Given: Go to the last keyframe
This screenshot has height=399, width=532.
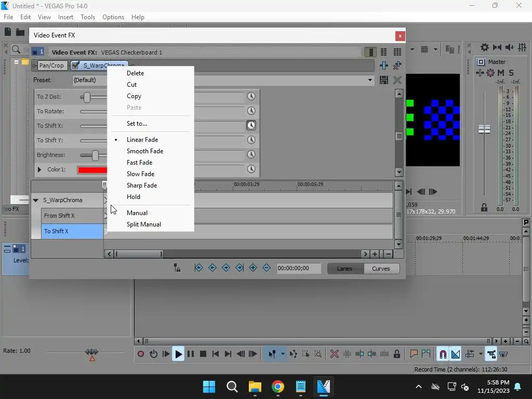Looking at the screenshot, I should tap(240, 268).
